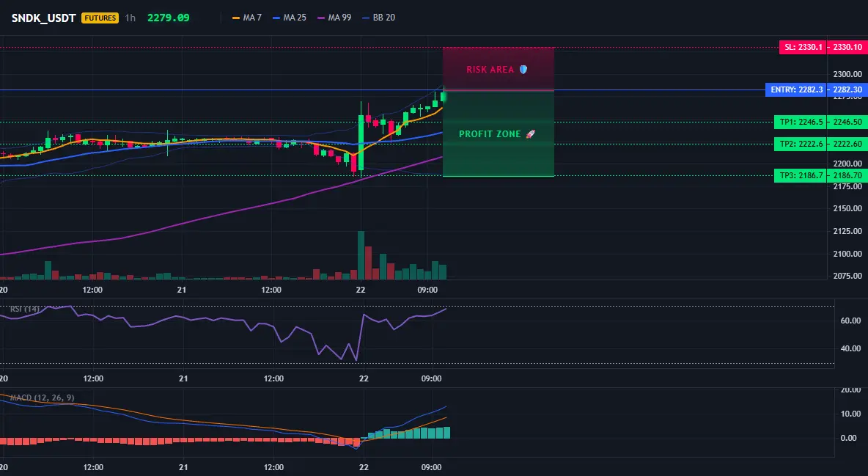Click the 10.00 MACD scale value
The width and height of the screenshot is (868, 476).
[x=851, y=414]
